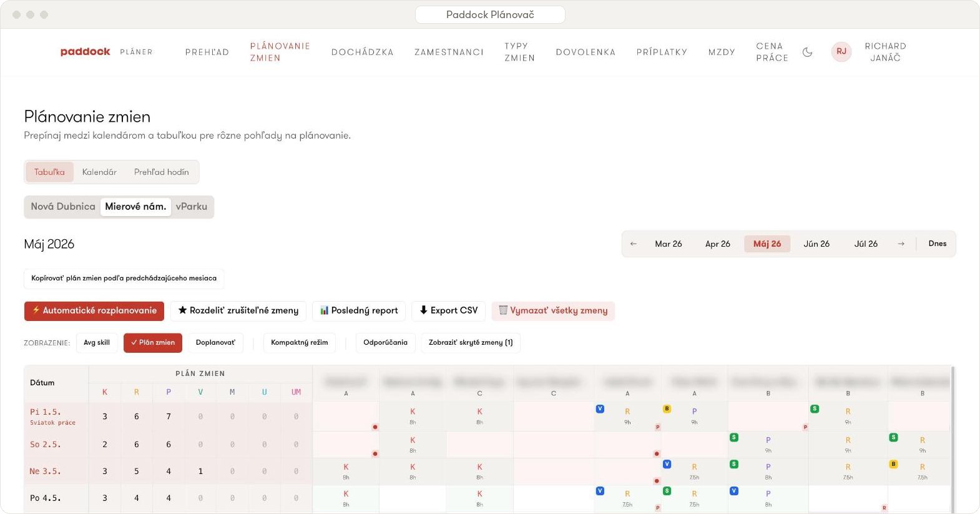Export the plan with Export CSV
Image resolution: width=980 pixels, height=514 pixels.
pyautogui.click(x=449, y=311)
